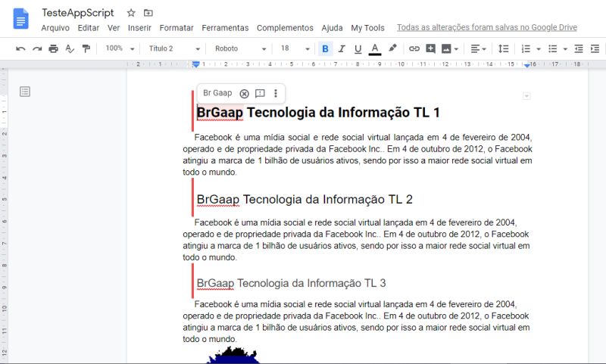606x364 pixels.
Task: Click the small dropdown arrow beside first heading
Action: click(526, 95)
